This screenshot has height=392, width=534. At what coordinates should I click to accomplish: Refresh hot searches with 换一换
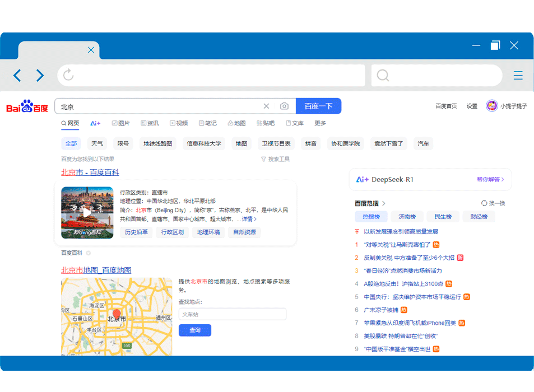(x=493, y=203)
